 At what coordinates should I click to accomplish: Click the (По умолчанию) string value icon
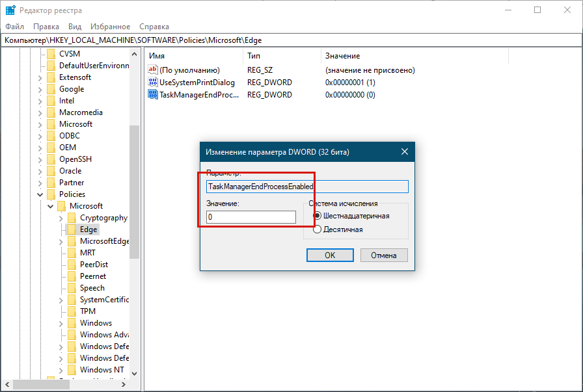pos(152,70)
